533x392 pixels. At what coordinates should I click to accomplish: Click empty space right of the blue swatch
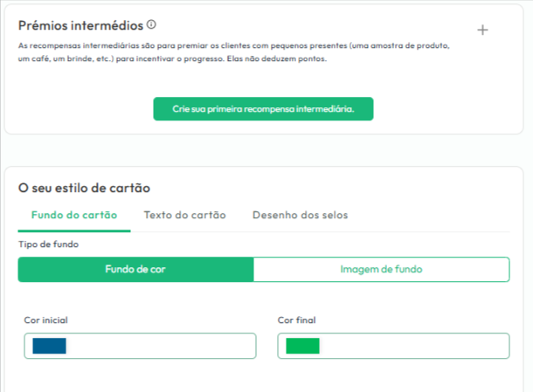coord(157,346)
